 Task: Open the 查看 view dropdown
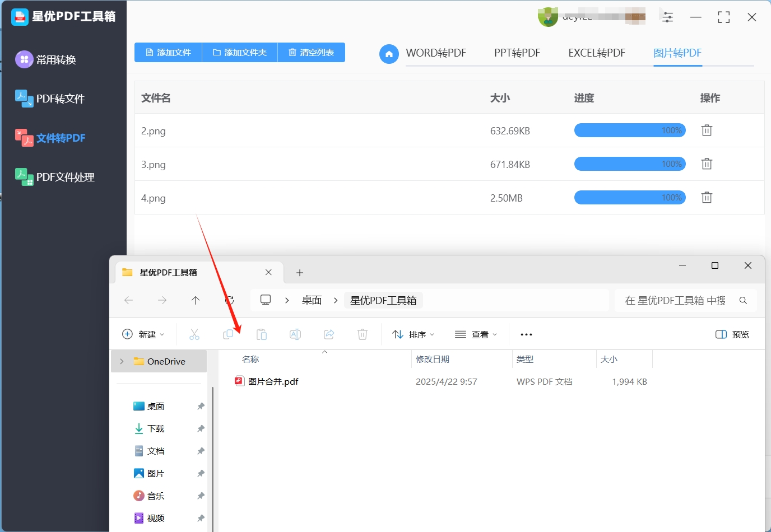point(476,334)
